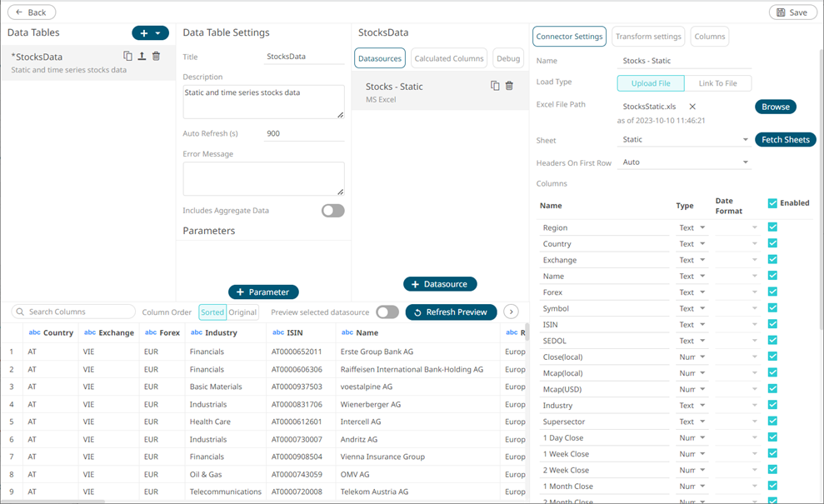This screenshot has width=824, height=504.
Task: Expand the preview panel arrow button
Action: click(x=511, y=312)
